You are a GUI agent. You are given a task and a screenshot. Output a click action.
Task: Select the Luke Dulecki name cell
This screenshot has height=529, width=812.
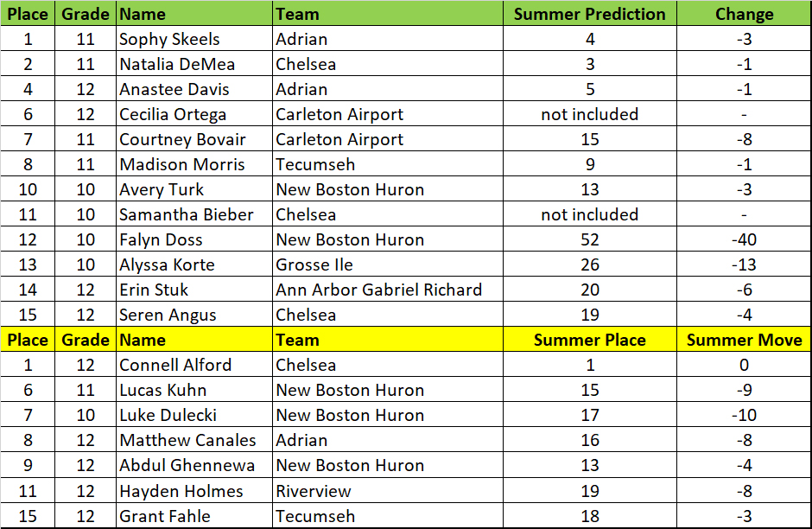168,415
